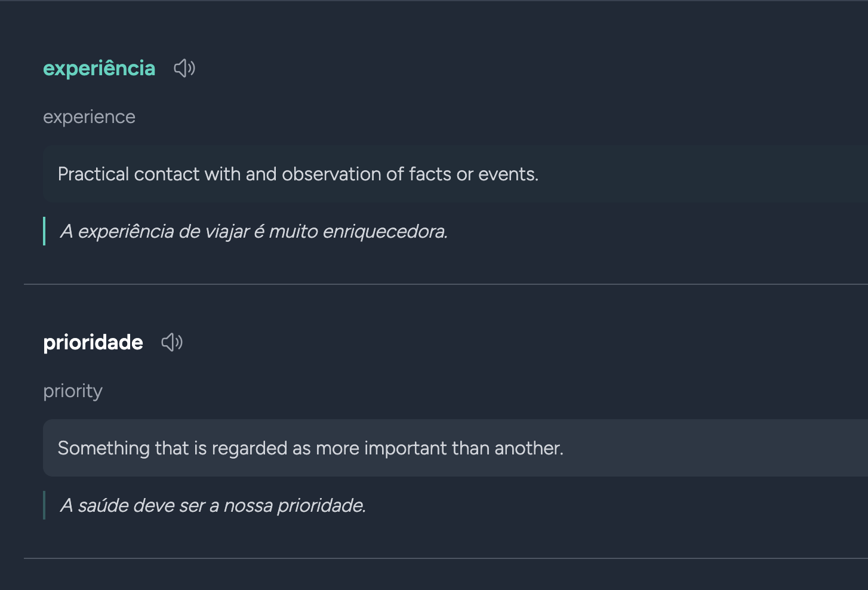Tap the sound icon beside the bold white word
This screenshot has width=868, height=590.
coord(172,342)
